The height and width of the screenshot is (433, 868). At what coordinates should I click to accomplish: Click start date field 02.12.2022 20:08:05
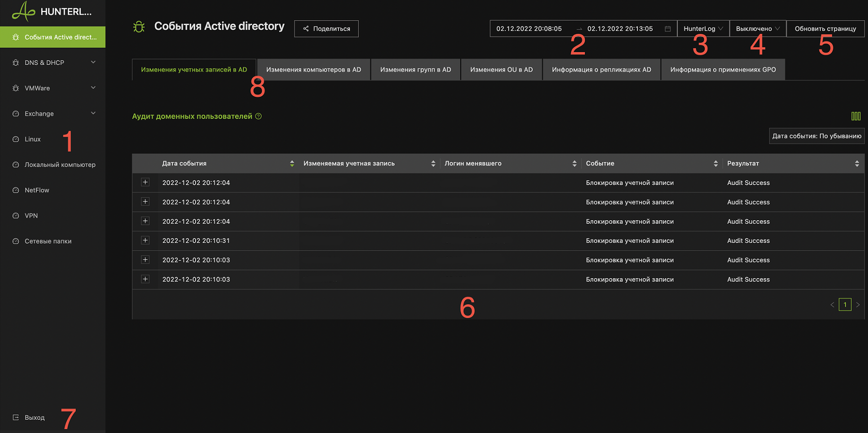[529, 29]
